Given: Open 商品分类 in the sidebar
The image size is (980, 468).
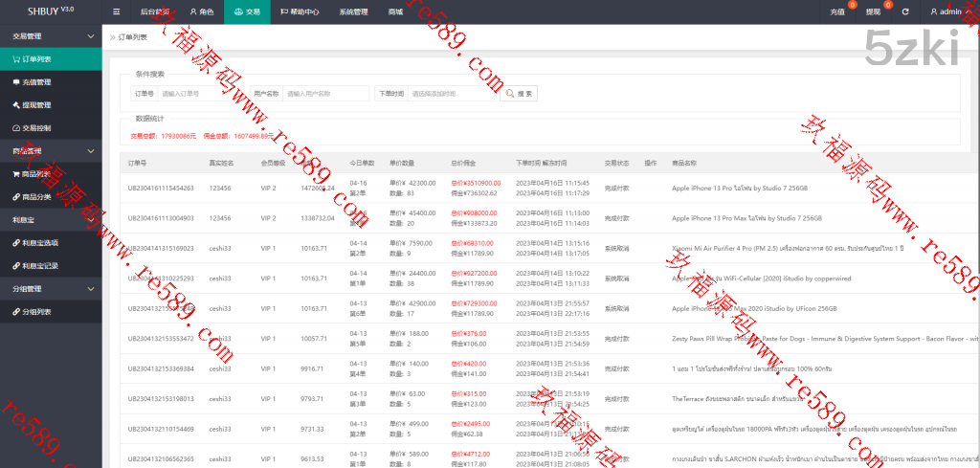Looking at the screenshot, I should coord(36,197).
